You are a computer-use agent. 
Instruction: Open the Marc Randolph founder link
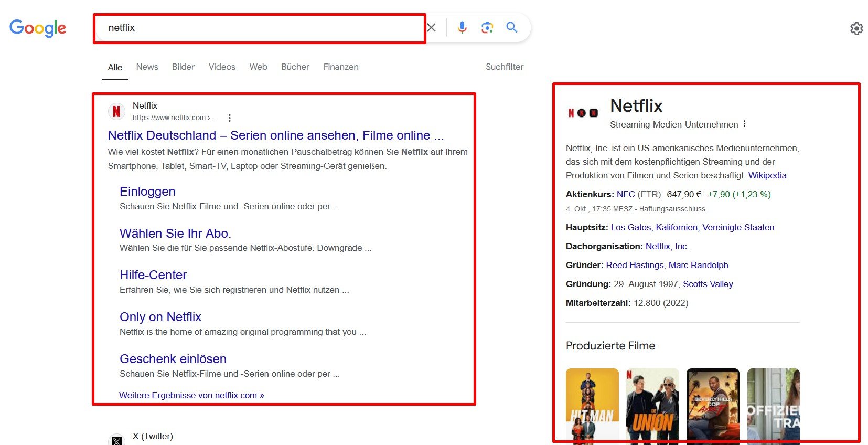click(698, 265)
